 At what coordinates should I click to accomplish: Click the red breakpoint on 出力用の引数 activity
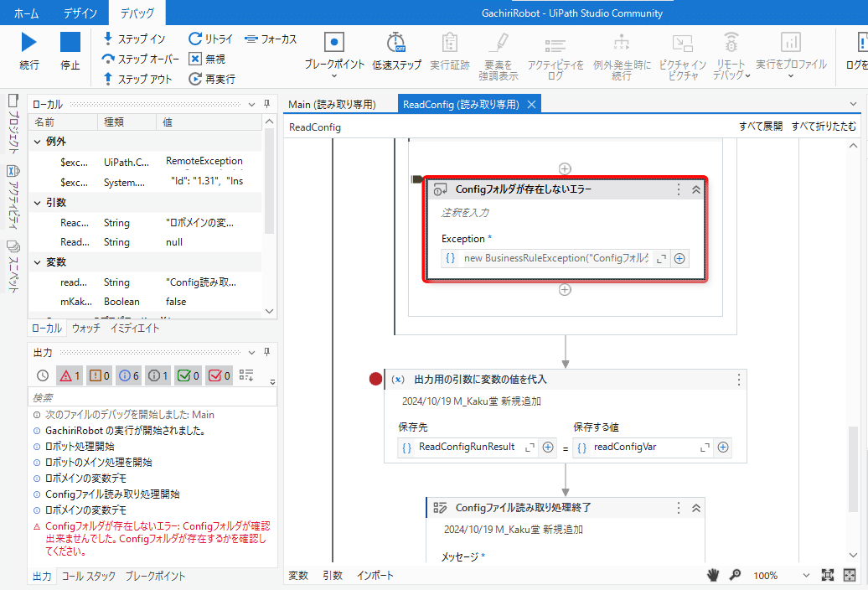click(x=375, y=379)
